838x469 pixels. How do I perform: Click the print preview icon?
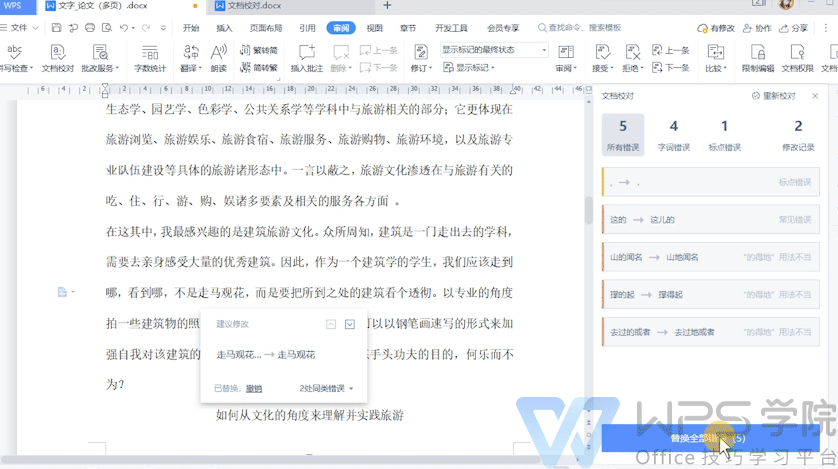pos(107,28)
